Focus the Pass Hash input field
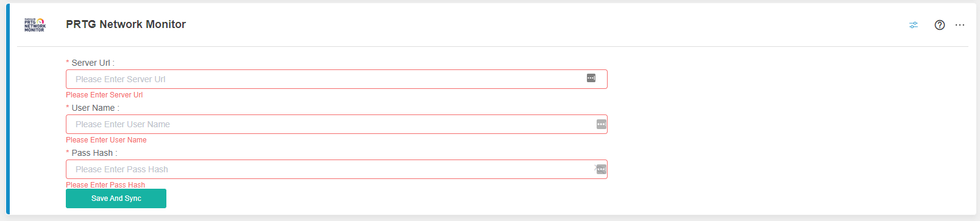Screen dimensions: 980x221 [x=336, y=169]
